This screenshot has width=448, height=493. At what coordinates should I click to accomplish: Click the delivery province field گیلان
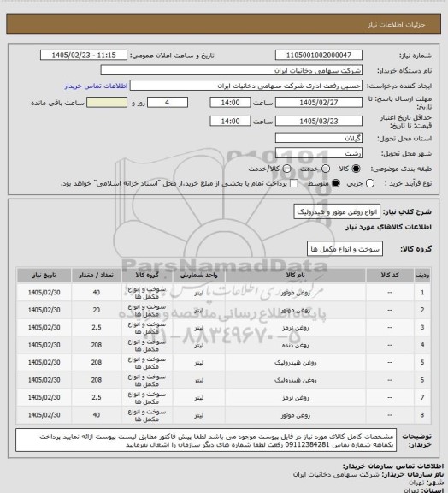pos(319,138)
